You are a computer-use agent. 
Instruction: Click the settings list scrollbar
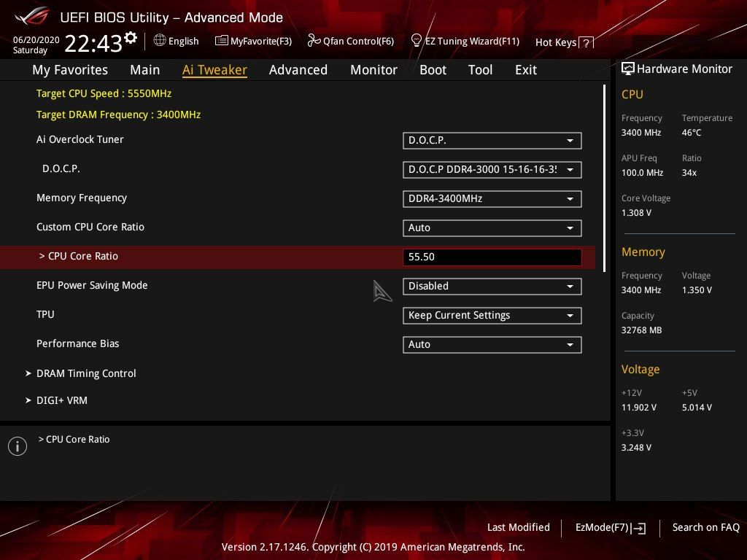pyautogui.click(x=604, y=179)
